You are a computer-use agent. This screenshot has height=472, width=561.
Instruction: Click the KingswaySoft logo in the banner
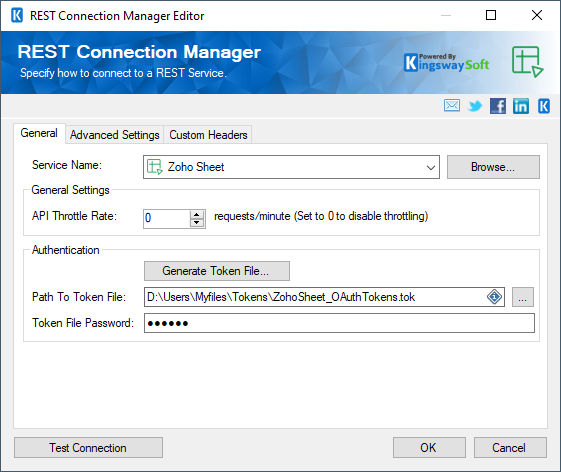coord(447,63)
